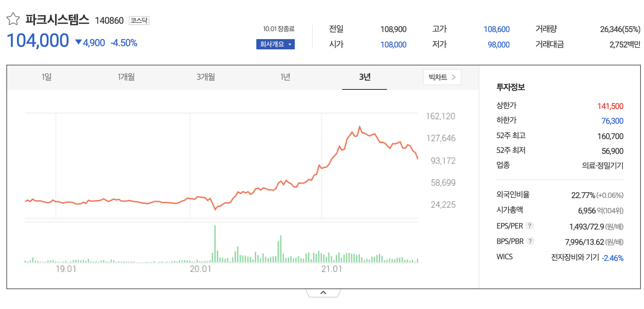Open the 전자장비와 기기 WICS link

click(575, 257)
